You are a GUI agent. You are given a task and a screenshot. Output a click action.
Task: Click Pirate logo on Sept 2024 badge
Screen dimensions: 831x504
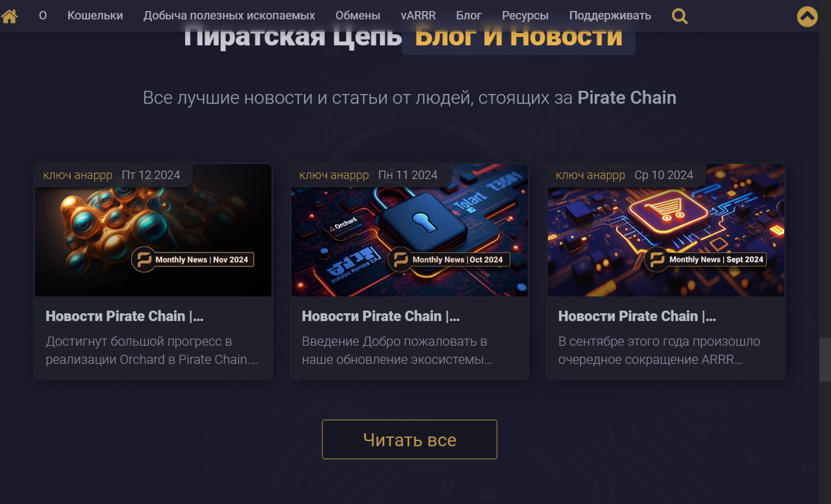coord(657,259)
